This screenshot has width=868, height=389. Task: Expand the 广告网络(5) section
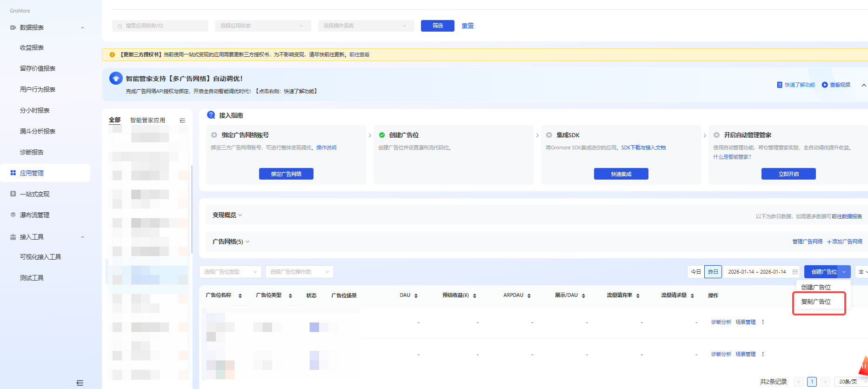[x=231, y=241]
